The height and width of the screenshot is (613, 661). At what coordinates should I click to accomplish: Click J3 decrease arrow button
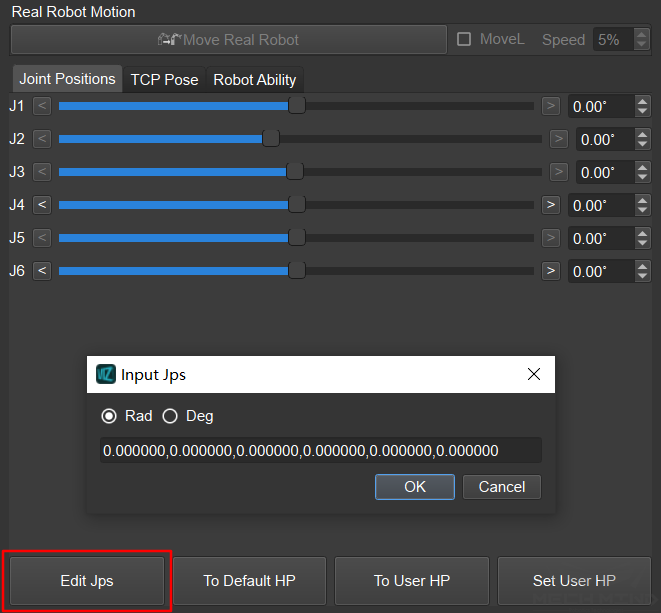point(42,172)
